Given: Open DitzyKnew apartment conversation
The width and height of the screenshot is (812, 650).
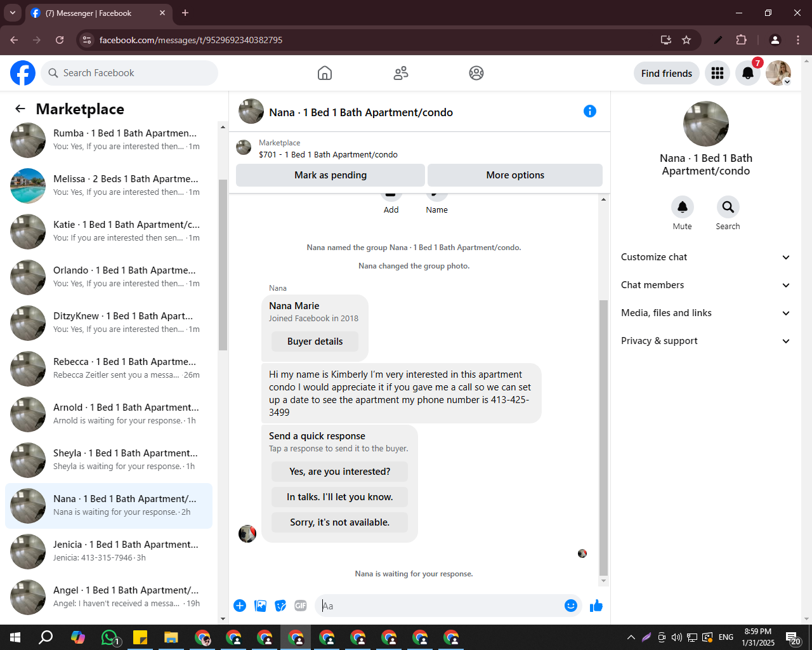Looking at the screenshot, I should (x=109, y=322).
